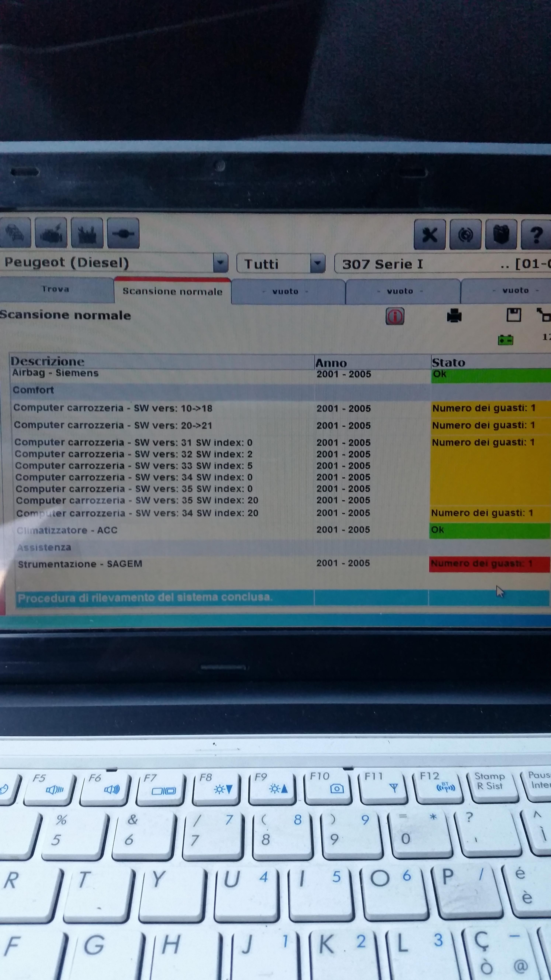Click the network/tree icon beside save
The width and height of the screenshot is (551, 980).
pyautogui.click(x=544, y=315)
